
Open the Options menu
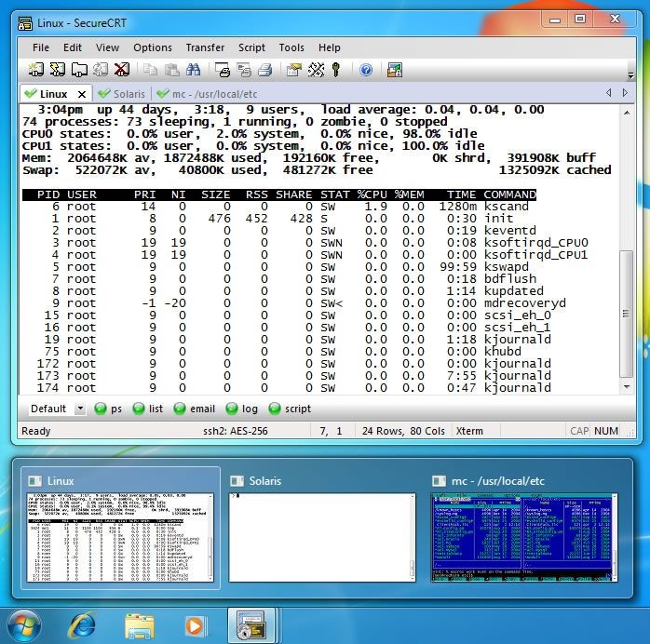[x=153, y=47]
